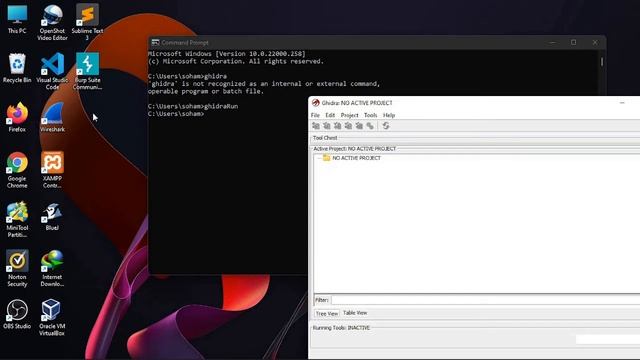Select MiniTool Partition shortcut

[17, 220]
